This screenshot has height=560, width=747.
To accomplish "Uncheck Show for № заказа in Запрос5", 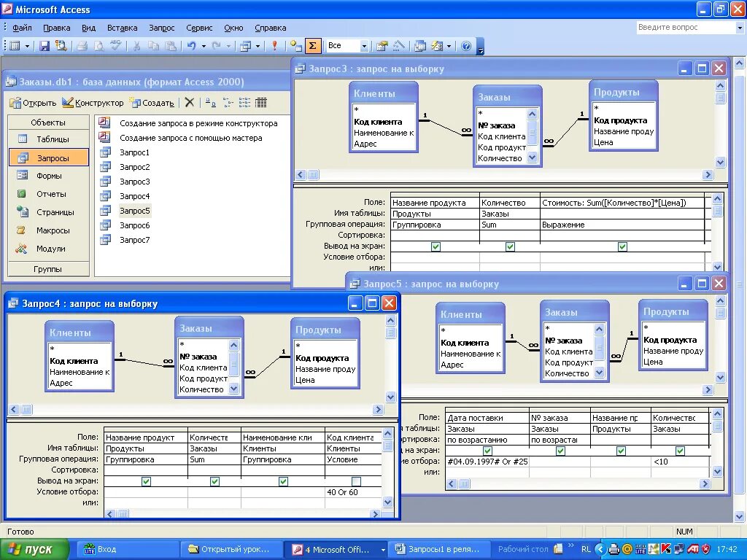I will (x=561, y=451).
